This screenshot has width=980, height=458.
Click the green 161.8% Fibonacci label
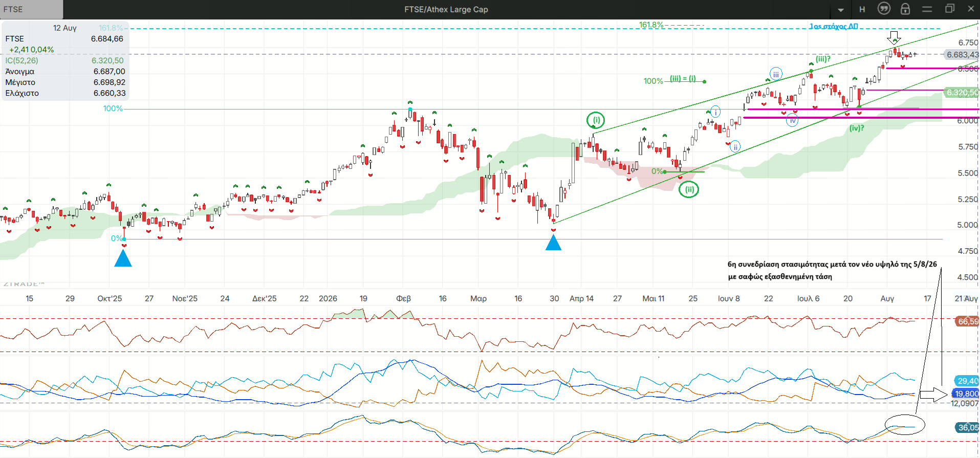tap(651, 25)
